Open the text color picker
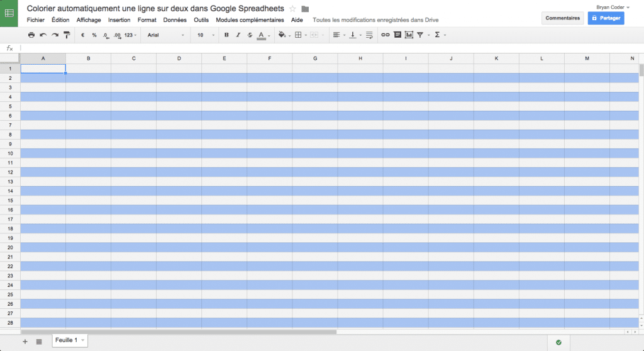The width and height of the screenshot is (644, 351). click(264, 35)
